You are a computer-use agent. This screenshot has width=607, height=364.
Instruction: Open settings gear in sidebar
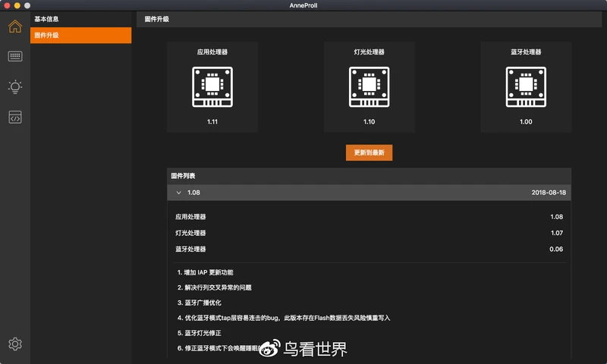15,344
